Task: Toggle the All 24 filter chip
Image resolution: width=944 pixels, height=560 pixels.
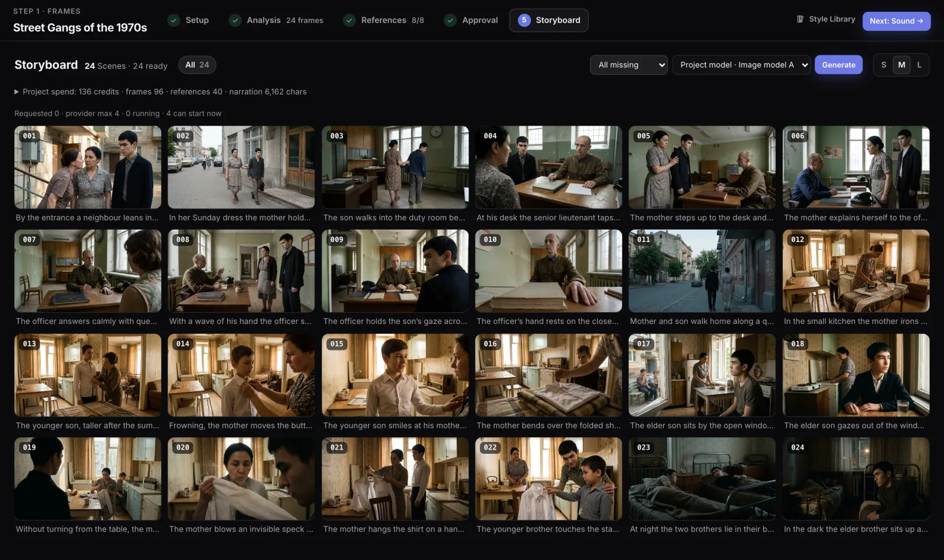Action: click(x=197, y=65)
